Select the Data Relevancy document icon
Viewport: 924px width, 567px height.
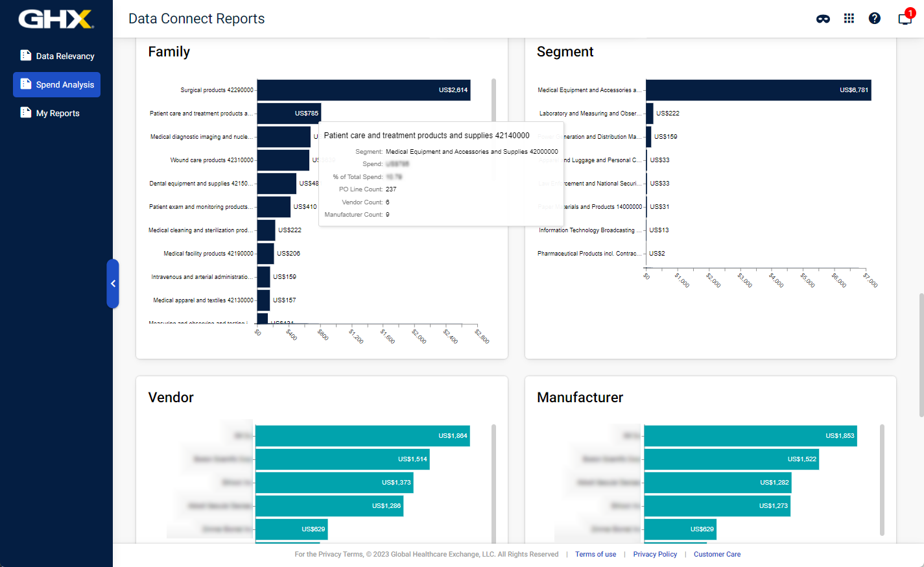point(26,56)
